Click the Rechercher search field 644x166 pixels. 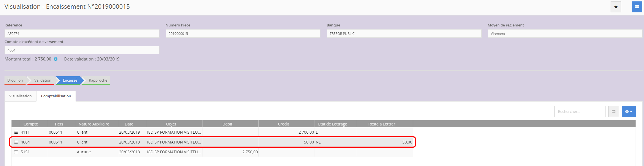tap(579, 112)
